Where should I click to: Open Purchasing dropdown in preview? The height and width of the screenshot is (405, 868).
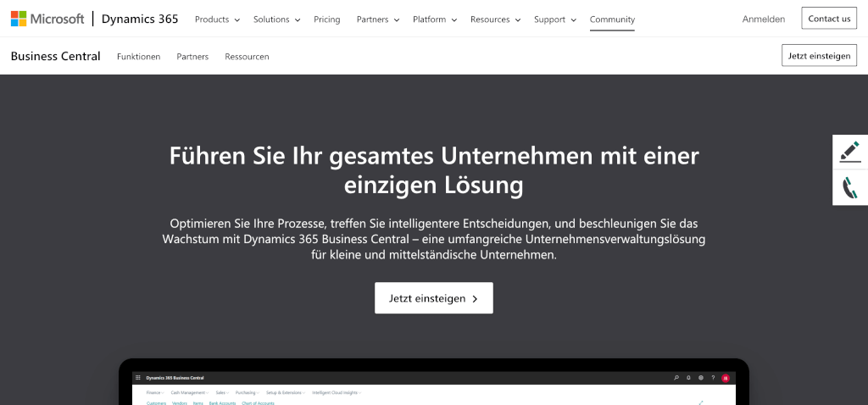[x=248, y=393]
